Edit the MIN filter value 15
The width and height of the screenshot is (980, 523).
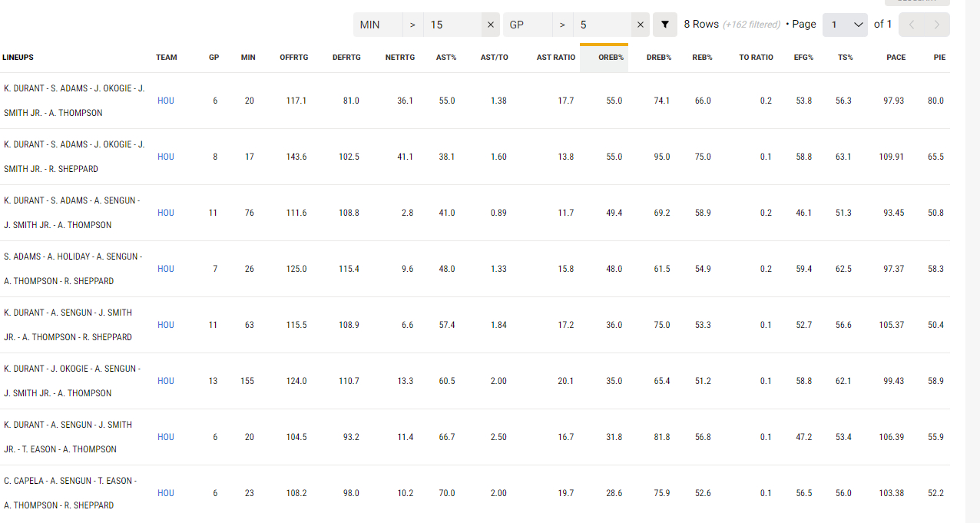pyautogui.click(x=453, y=25)
